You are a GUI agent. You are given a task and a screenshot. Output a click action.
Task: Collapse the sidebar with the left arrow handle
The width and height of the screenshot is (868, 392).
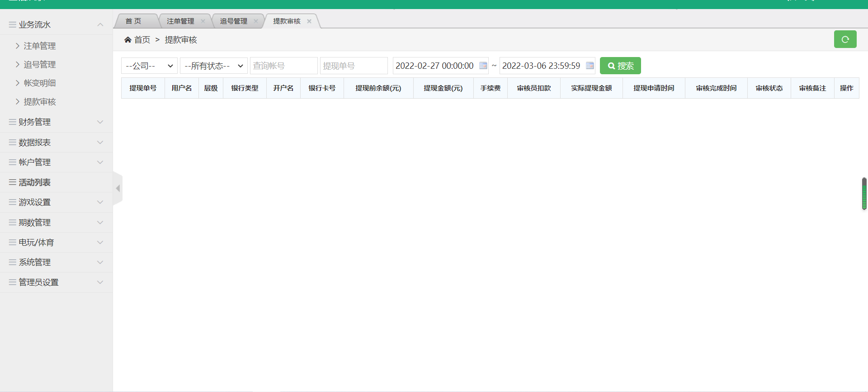[118, 188]
